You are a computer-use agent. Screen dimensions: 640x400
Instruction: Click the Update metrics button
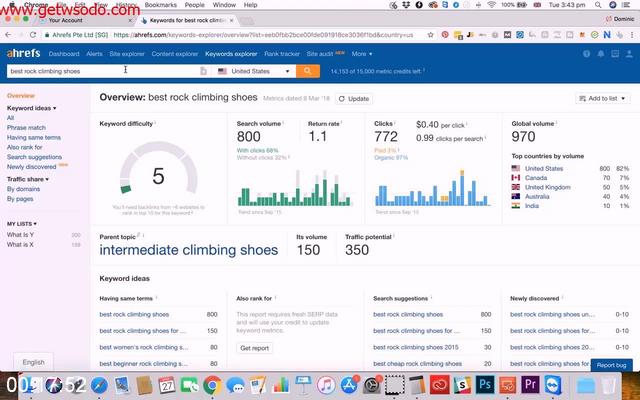pos(354,98)
